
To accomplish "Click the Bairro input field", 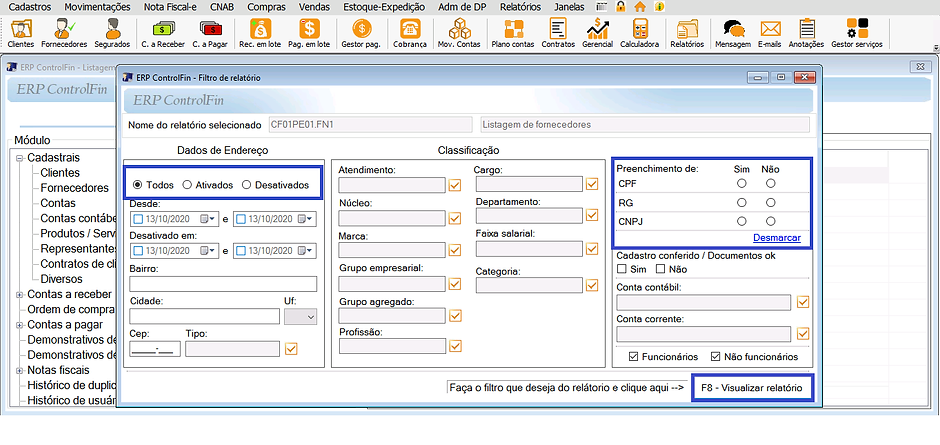I will click(x=223, y=284).
